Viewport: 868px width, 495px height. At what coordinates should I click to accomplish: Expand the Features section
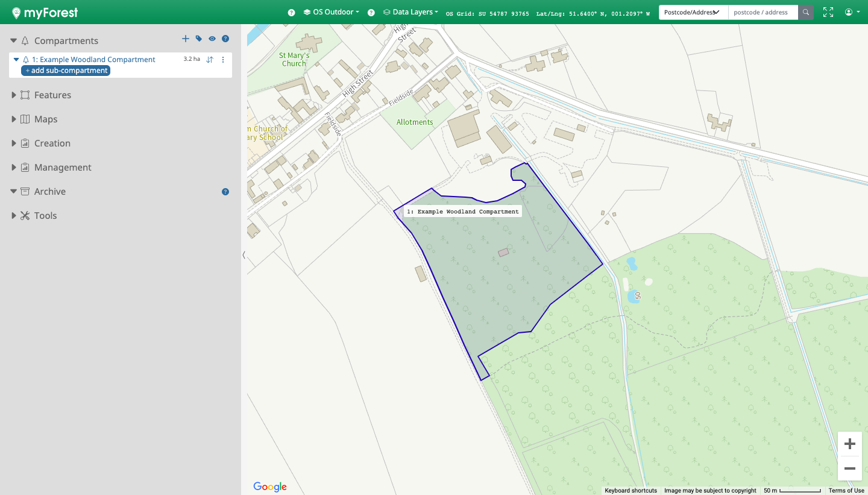tap(14, 95)
